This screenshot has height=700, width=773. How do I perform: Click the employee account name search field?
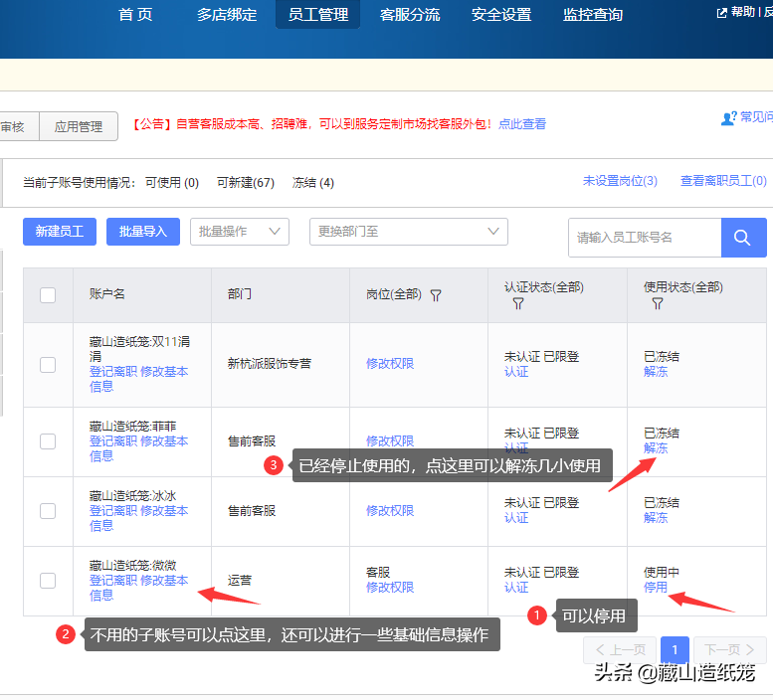(645, 238)
